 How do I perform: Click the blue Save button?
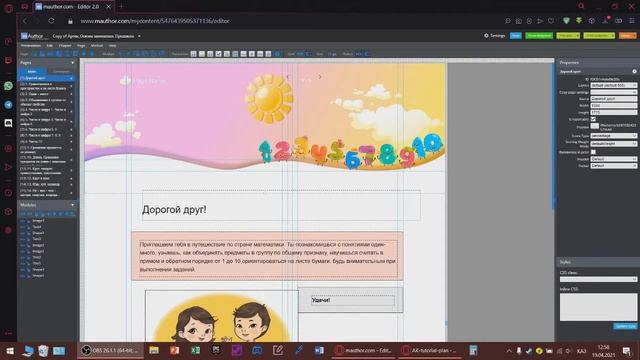click(x=516, y=36)
